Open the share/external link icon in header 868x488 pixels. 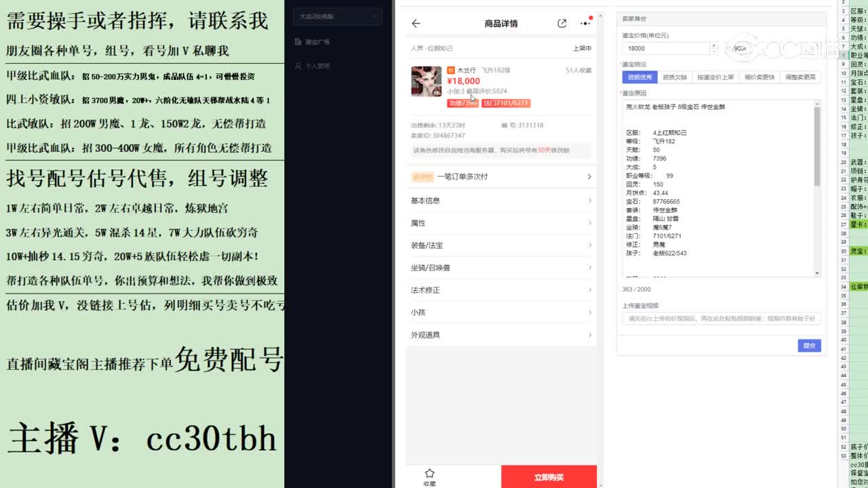pyautogui.click(x=561, y=23)
